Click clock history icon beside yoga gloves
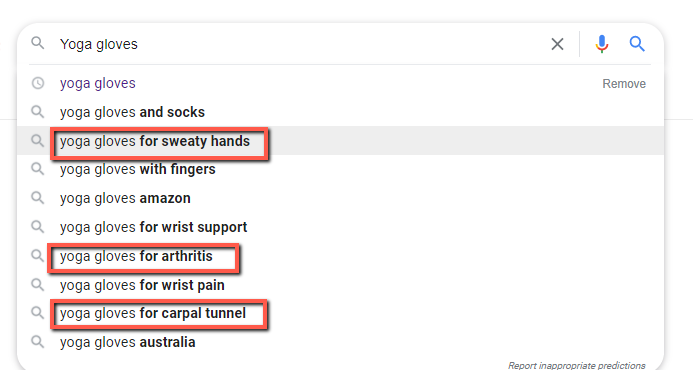 point(38,83)
